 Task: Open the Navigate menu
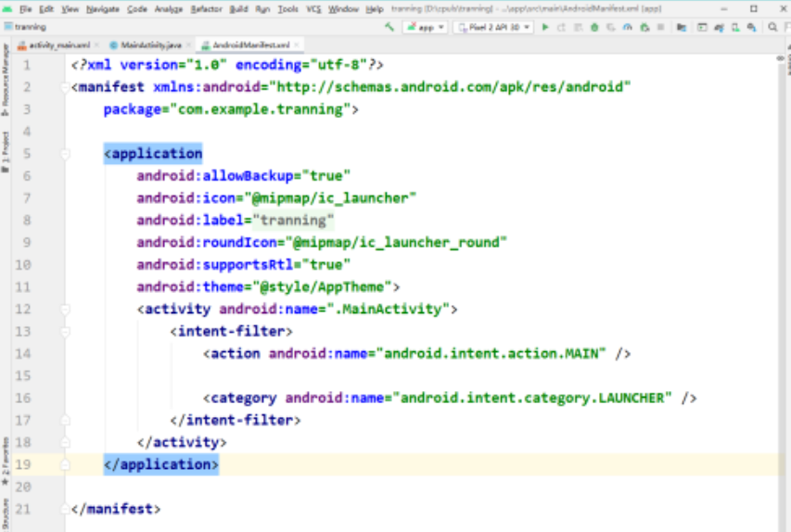coord(102,9)
